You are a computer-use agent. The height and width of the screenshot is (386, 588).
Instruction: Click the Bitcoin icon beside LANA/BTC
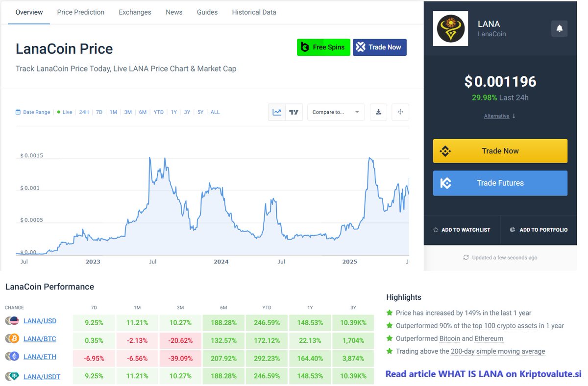pos(14,339)
